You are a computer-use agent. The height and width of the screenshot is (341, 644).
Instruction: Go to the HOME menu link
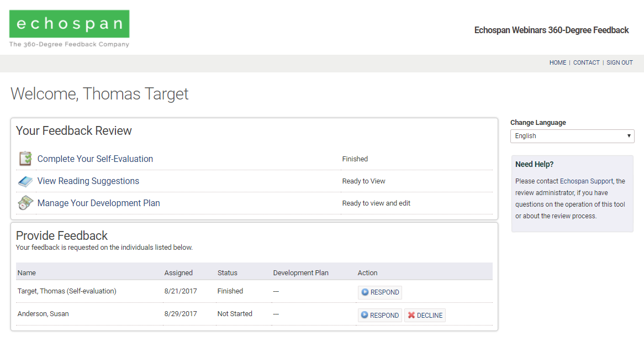(557, 63)
